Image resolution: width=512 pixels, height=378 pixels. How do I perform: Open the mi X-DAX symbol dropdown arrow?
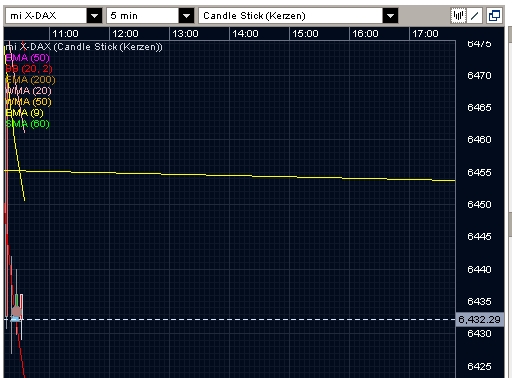(x=94, y=16)
